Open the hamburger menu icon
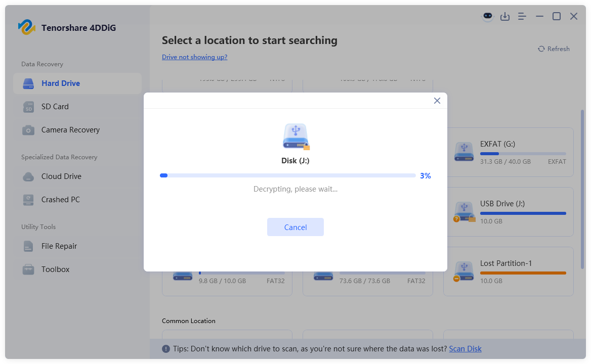Viewport: 591px width, 364px height. [522, 16]
